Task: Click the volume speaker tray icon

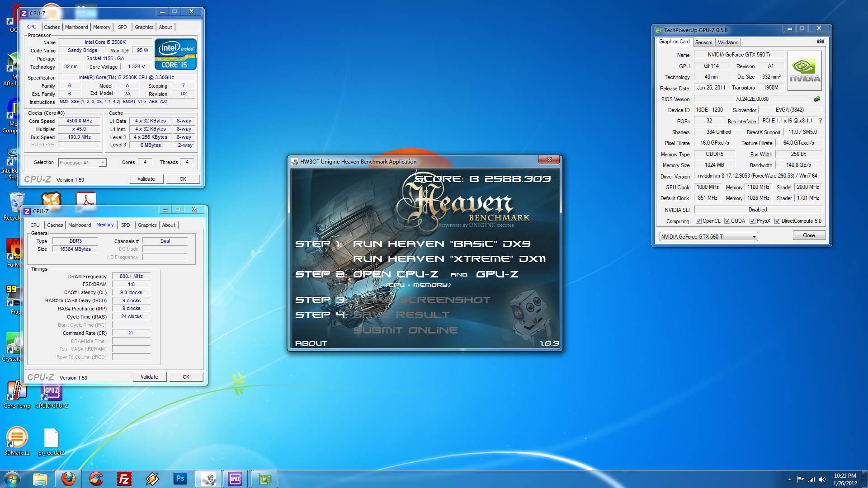Action: point(822,479)
